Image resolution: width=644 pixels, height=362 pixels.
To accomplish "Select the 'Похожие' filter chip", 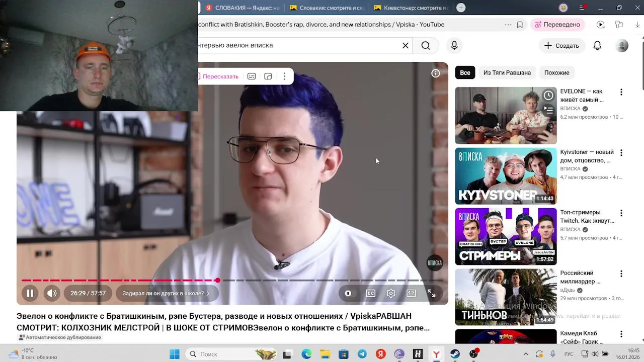I will pyautogui.click(x=557, y=73).
